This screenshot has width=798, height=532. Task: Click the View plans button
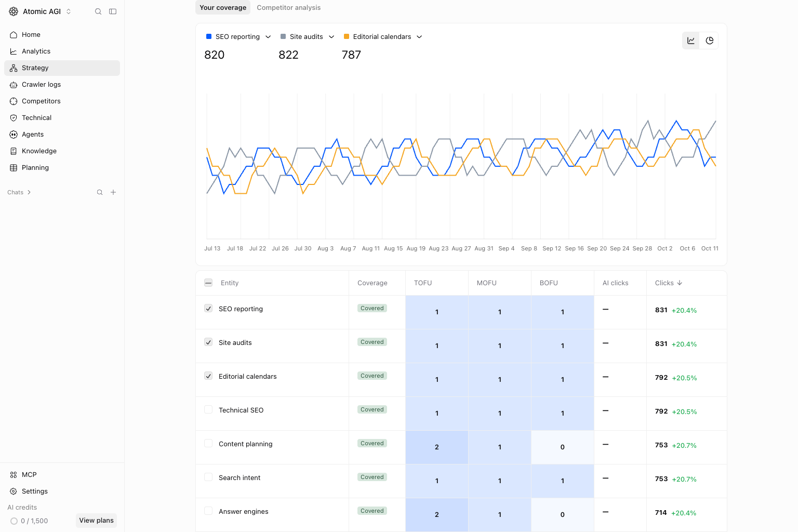pos(97,521)
